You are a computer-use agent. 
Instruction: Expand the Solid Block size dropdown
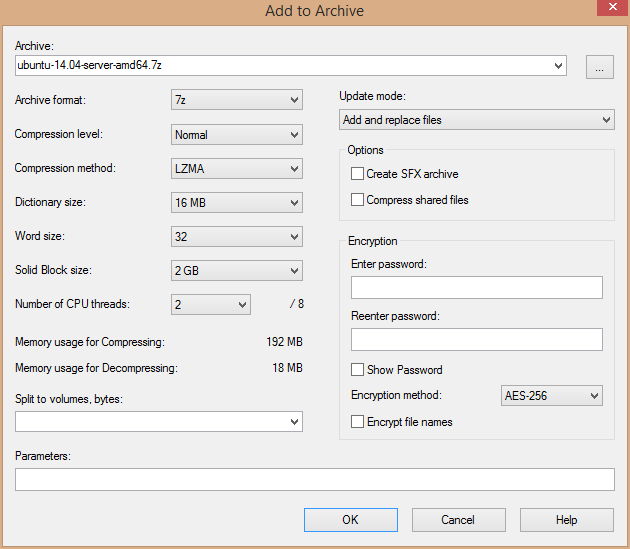237,270
